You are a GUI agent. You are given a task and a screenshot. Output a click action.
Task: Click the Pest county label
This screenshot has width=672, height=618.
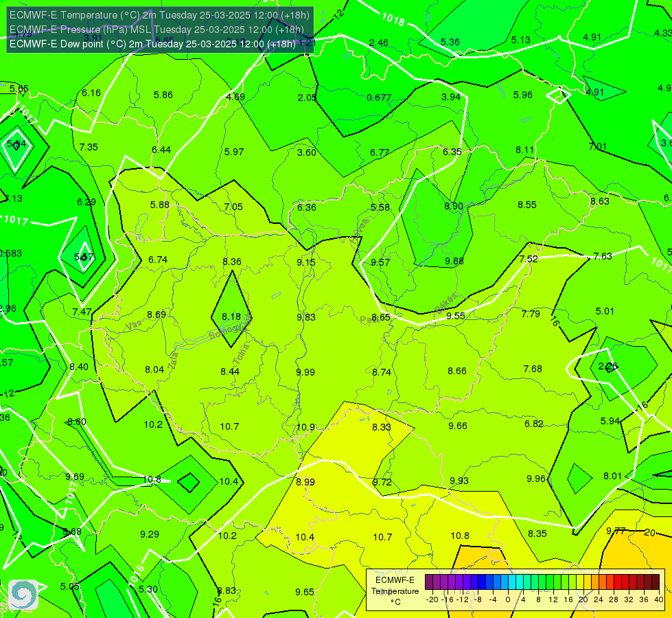369,320
